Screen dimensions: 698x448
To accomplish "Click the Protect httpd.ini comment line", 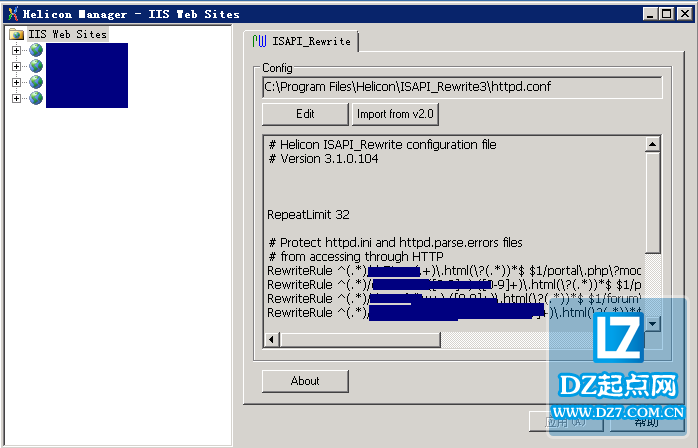I will pos(395,243).
